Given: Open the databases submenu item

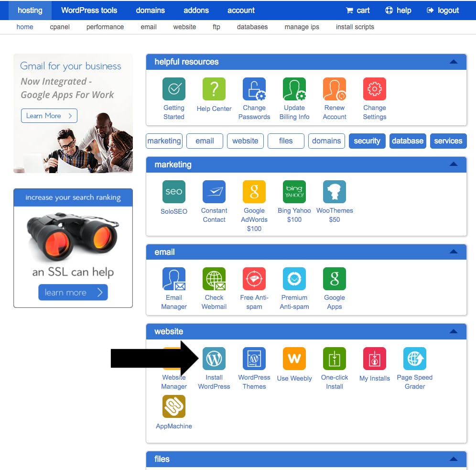Looking at the screenshot, I should pyautogui.click(x=252, y=27).
